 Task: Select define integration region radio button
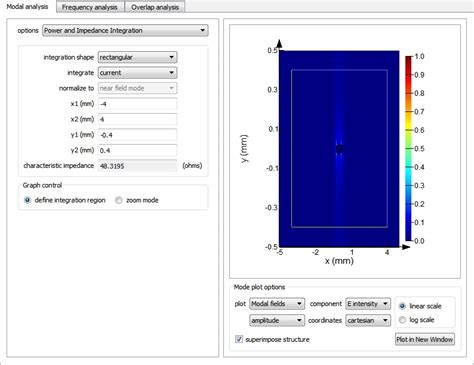tap(27, 200)
